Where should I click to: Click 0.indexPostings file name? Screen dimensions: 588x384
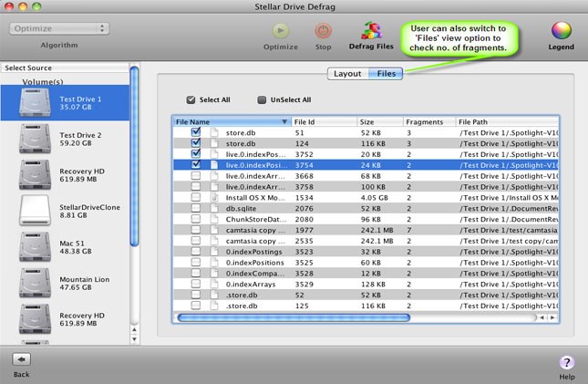point(253,252)
